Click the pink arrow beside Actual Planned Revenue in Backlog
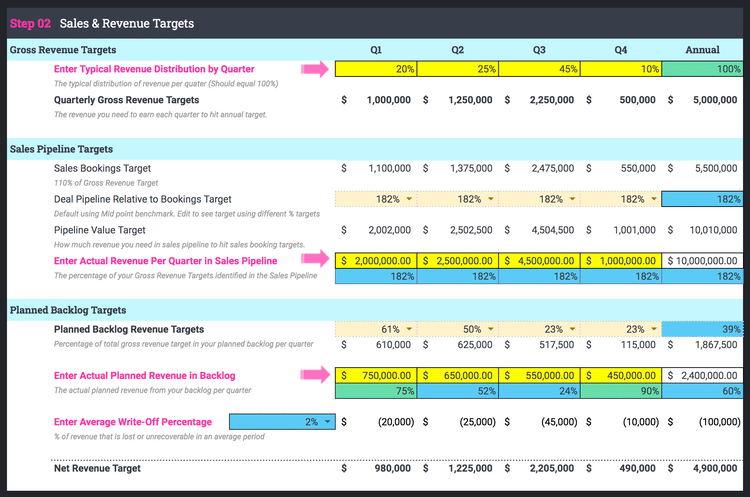Screen dimensions: 750x497 [315, 375]
